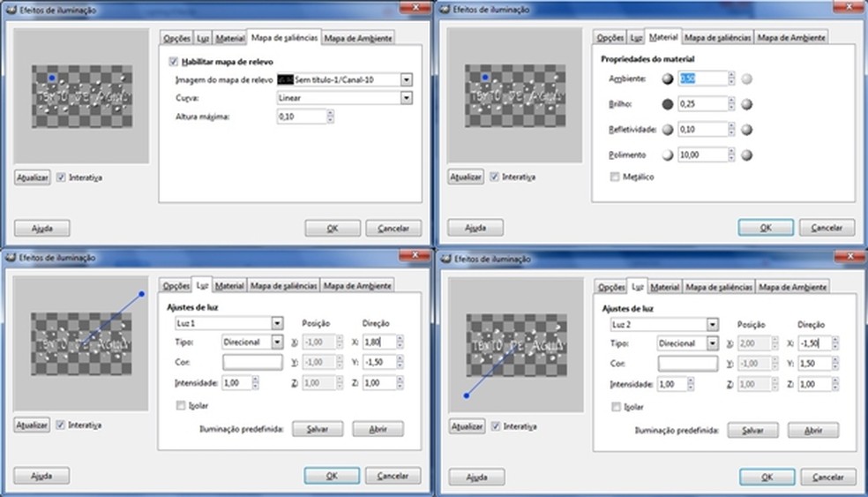The image size is (868, 497).
Task: Enable Metálico checkbox
Action: [x=615, y=177]
